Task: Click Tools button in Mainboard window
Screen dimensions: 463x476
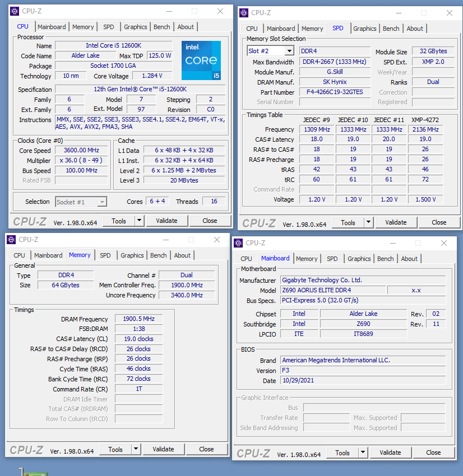Action: (342, 452)
